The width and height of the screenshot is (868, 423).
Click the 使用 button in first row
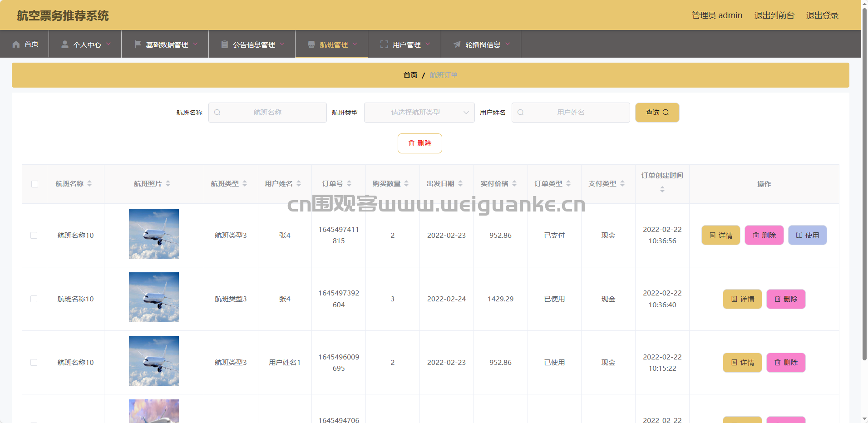[x=807, y=236]
